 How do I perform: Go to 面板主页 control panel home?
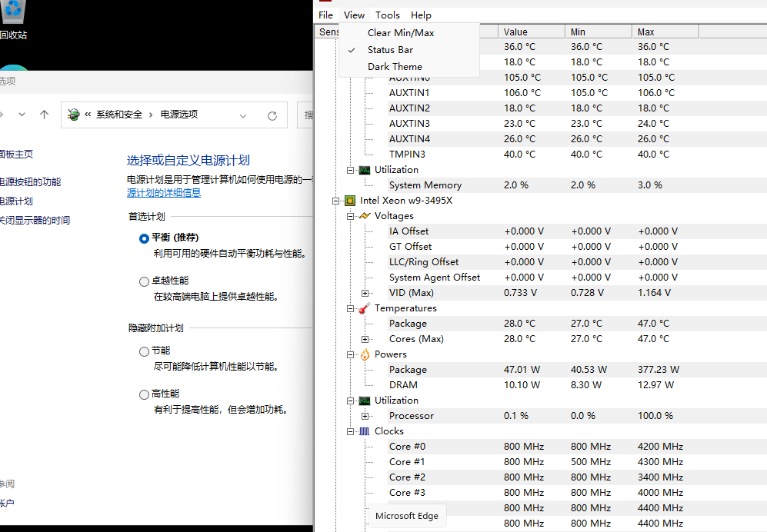[x=16, y=154]
